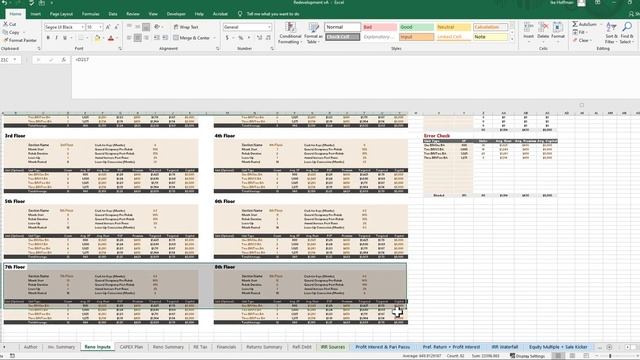Open Sort & Filter menu
Screen dimensions: 640x360
click(611, 33)
